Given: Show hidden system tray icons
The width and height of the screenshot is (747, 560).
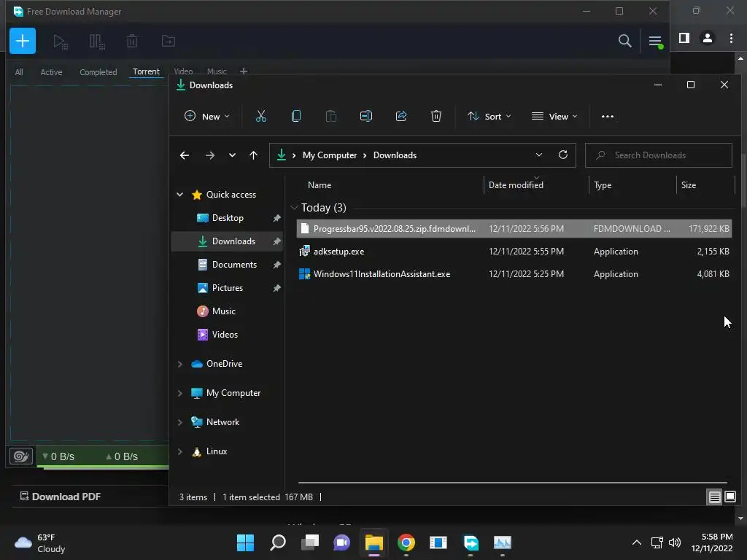Looking at the screenshot, I should click(x=636, y=542).
